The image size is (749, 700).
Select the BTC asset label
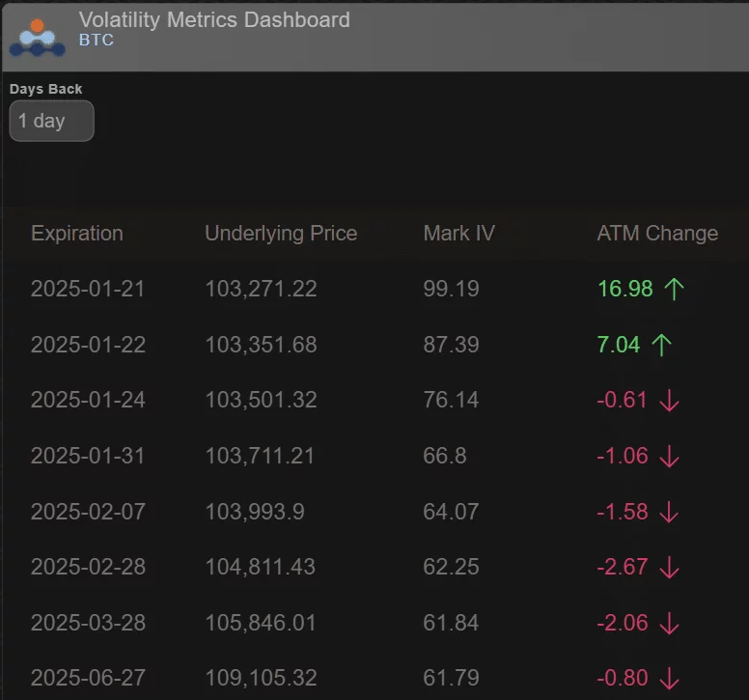96,41
